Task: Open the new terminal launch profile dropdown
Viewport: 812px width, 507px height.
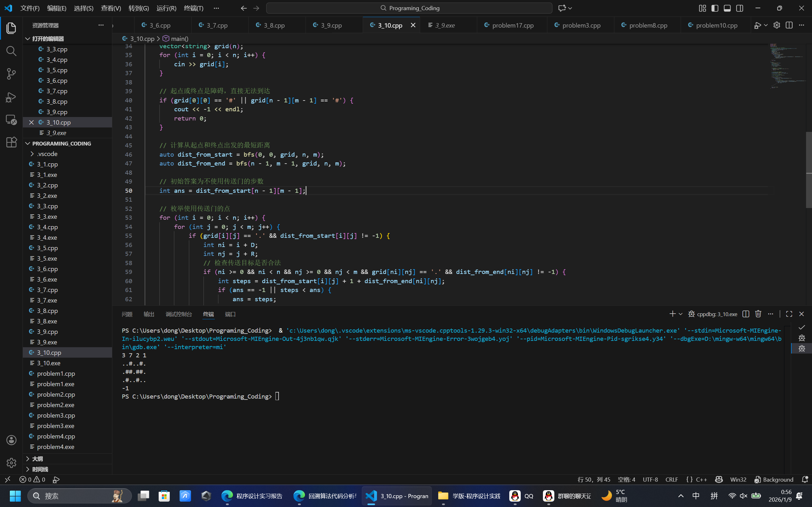Action: (680, 314)
